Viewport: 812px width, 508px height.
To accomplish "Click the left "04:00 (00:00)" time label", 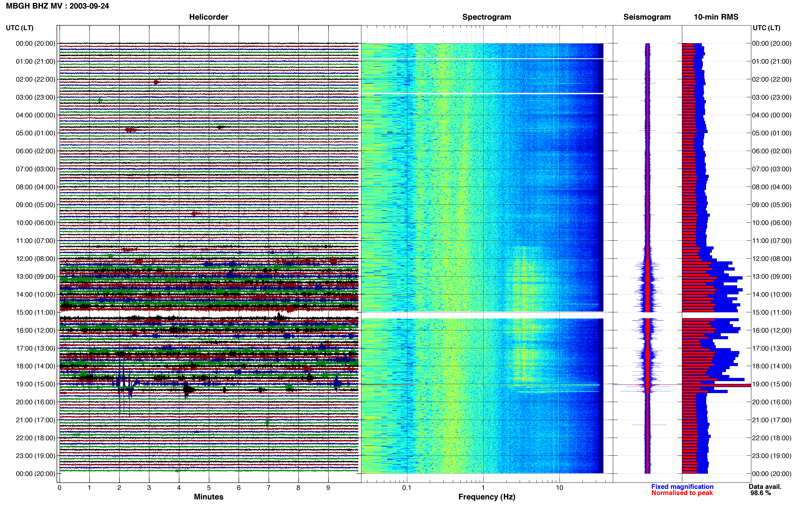I will [x=36, y=115].
